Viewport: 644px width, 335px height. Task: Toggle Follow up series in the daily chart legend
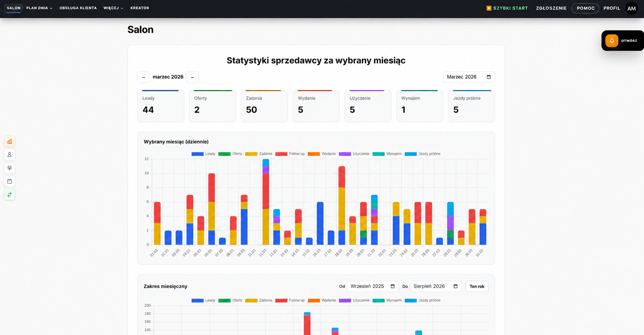[290, 154]
